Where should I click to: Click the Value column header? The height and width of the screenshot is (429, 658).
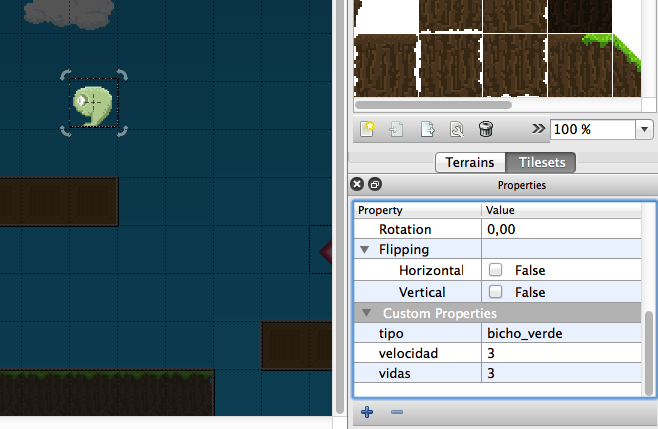click(x=561, y=210)
